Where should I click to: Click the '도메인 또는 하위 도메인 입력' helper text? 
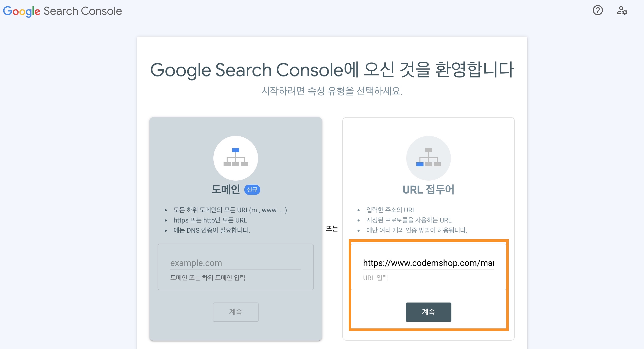coord(208,278)
